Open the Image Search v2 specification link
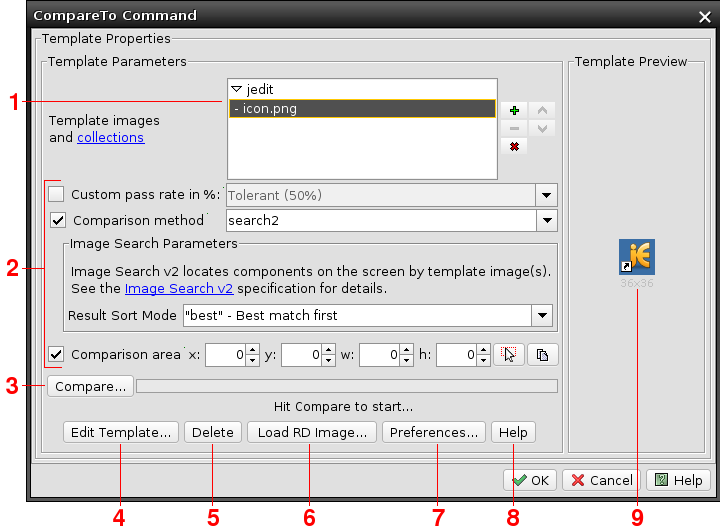 point(178,289)
